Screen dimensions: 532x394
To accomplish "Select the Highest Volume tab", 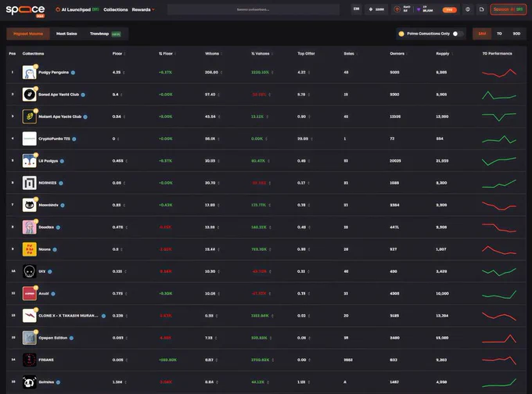I will click(28, 34).
